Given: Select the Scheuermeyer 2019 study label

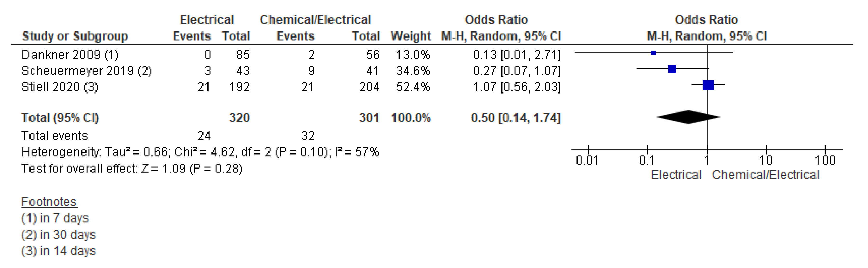Looking at the screenshot, I should click(x=87, y=71).
